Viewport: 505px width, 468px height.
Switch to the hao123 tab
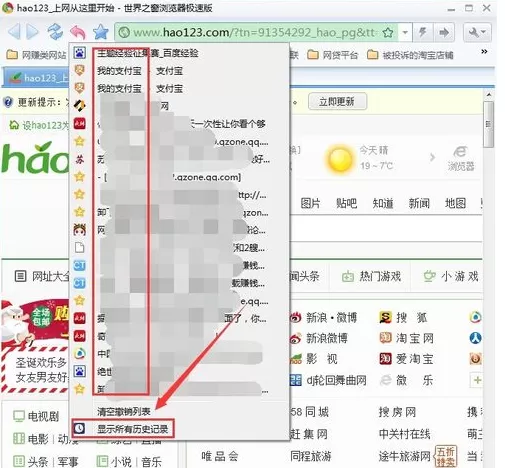[x=36, y=78]
